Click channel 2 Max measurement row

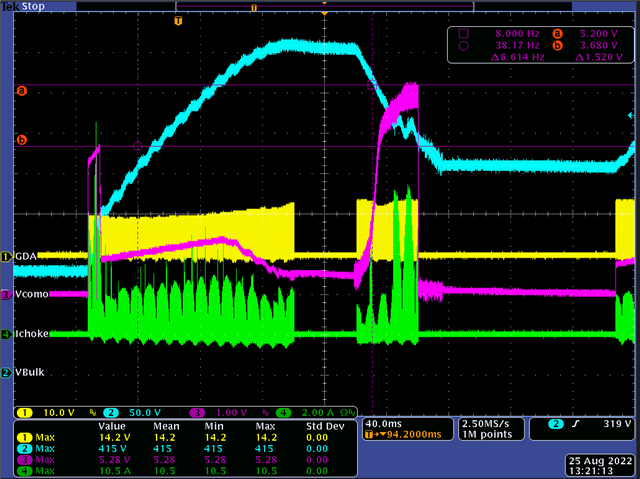(x=185, y=449)
